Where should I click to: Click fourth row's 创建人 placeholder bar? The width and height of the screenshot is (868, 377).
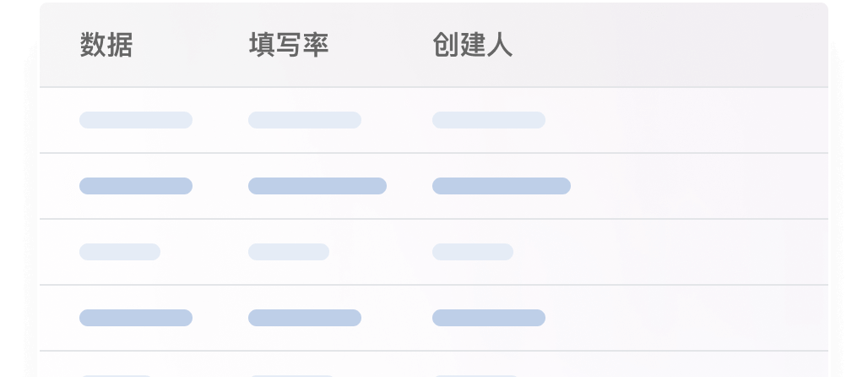click(489, 318)
